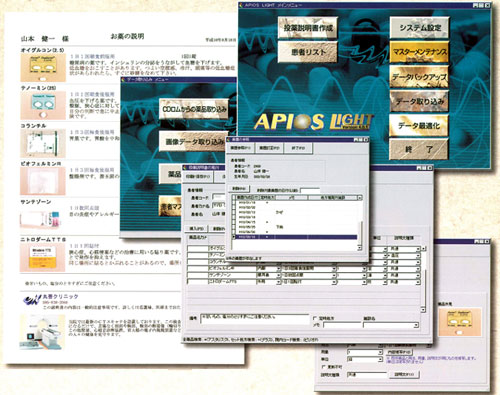This screenshot has height=395, width=500.
Task: Start データバックアップ from the main menu
Action: click(x=419, y=77)
